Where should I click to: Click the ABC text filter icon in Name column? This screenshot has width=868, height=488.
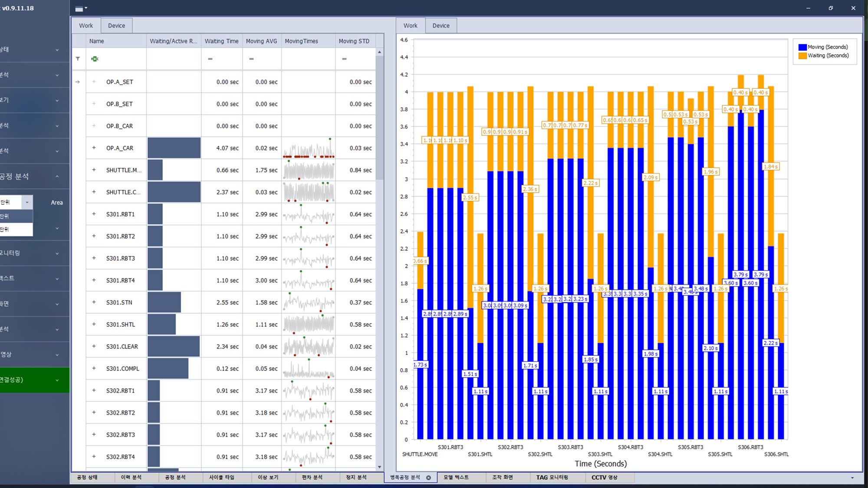tap(95, 59)
